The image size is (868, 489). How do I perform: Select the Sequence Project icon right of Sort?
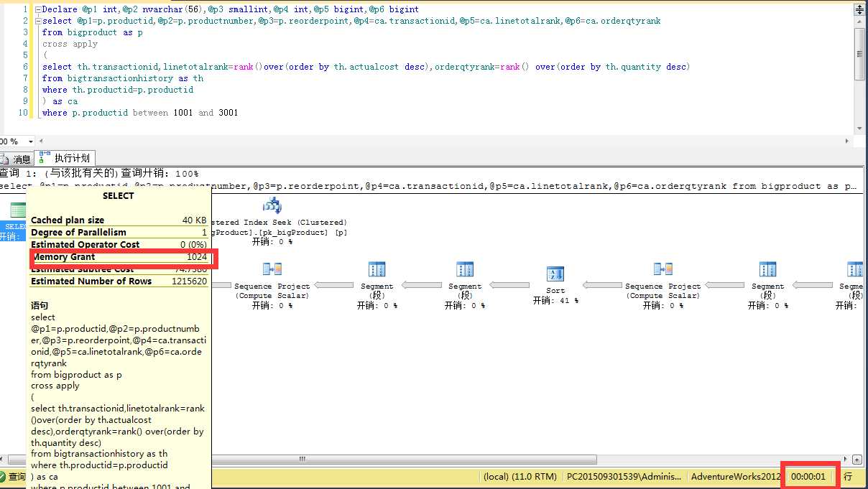662,269
